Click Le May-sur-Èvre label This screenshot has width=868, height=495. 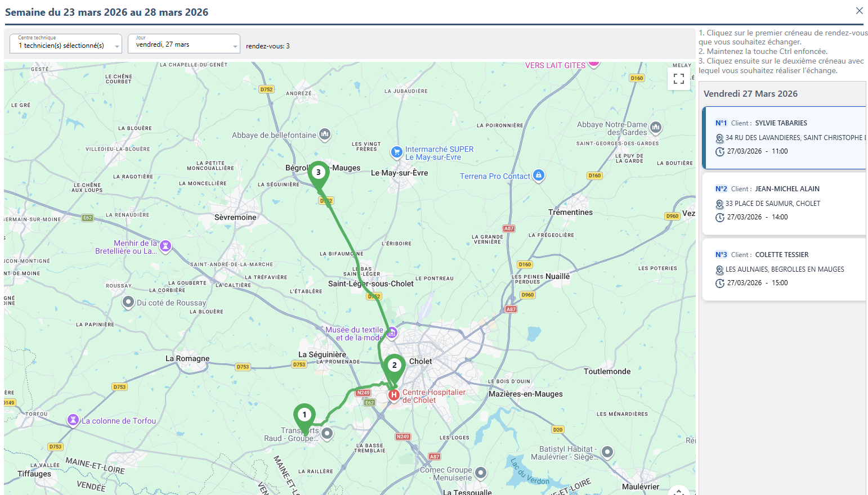click(x=399, y=173)
